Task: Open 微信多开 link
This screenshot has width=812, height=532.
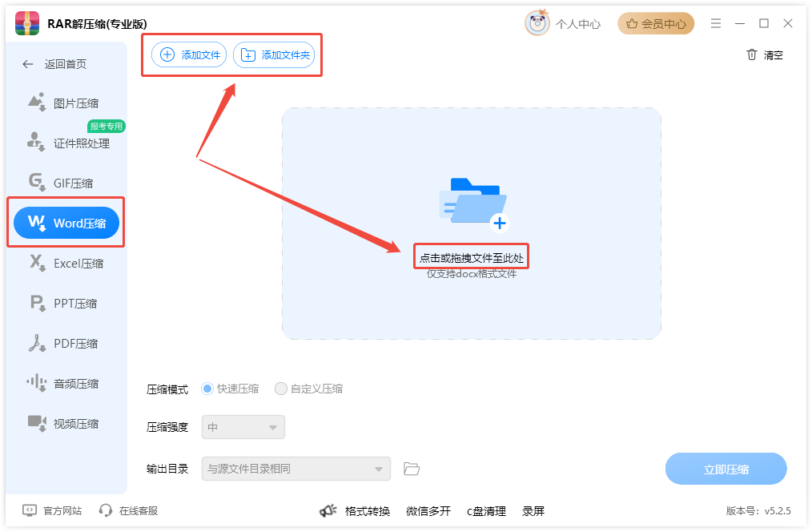Action: coord(428,511)
